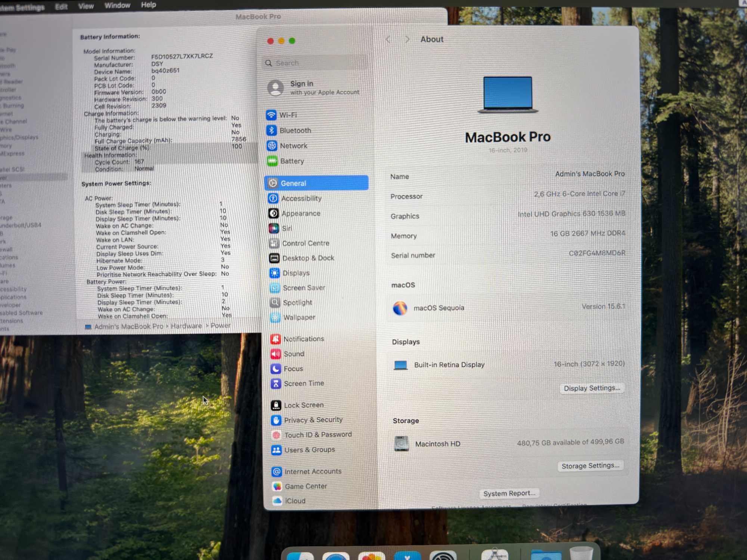Click Full Charge Capacity (mAh) row
The height and width of the screenshot is (560, 747).
click(x=170, y=140)
